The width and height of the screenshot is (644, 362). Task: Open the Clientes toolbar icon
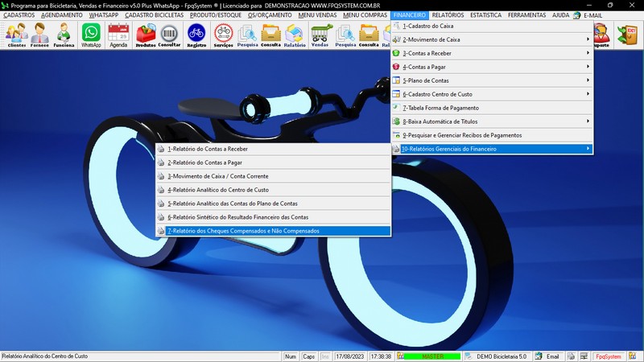coord(15,35)
